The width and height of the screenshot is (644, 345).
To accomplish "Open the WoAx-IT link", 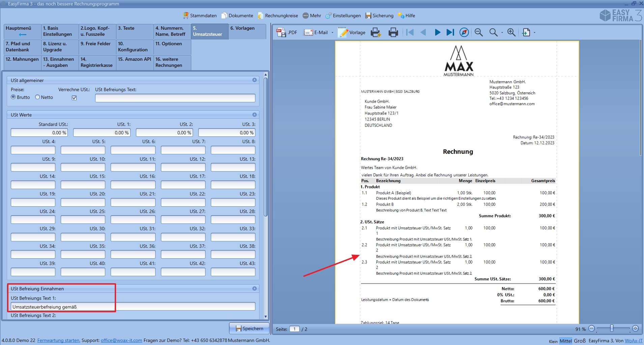I will 634,341.
